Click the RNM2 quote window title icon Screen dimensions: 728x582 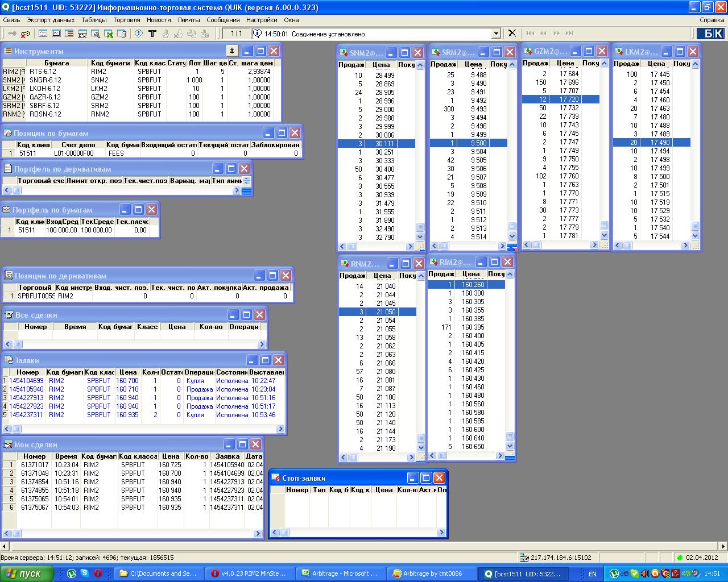[x=345, y=264]
